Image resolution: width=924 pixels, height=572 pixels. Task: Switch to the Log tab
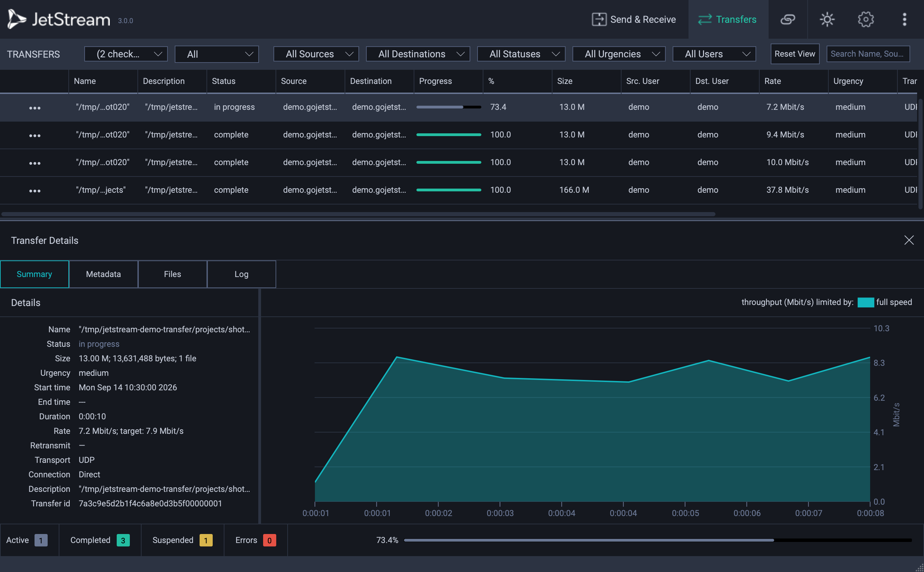point(242,274)
